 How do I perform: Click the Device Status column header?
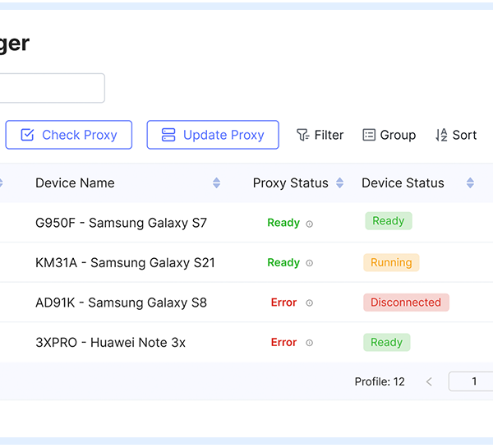tap(403, 183)
